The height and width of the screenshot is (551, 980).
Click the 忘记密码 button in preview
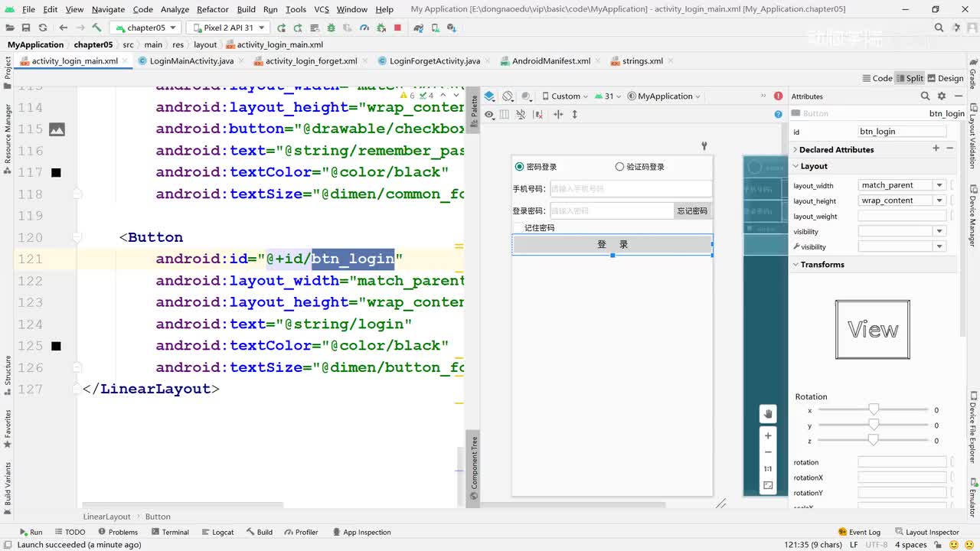(692, 210)
